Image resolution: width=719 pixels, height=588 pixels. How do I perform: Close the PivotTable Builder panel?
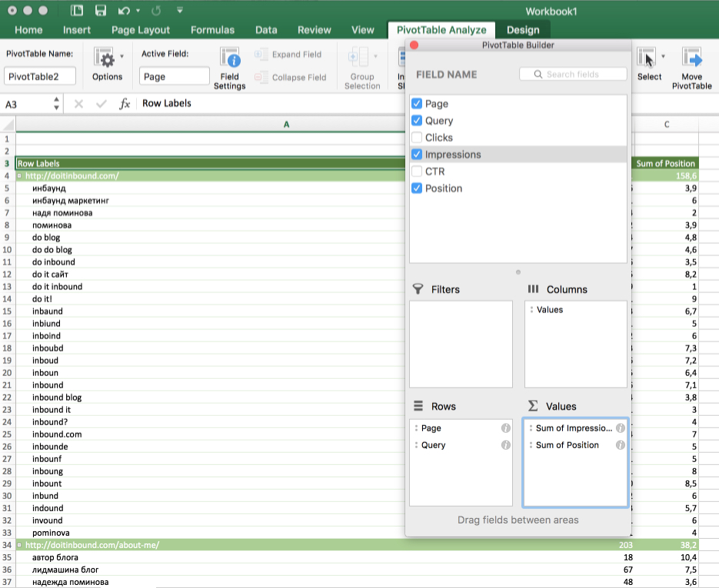coord(414,45)
